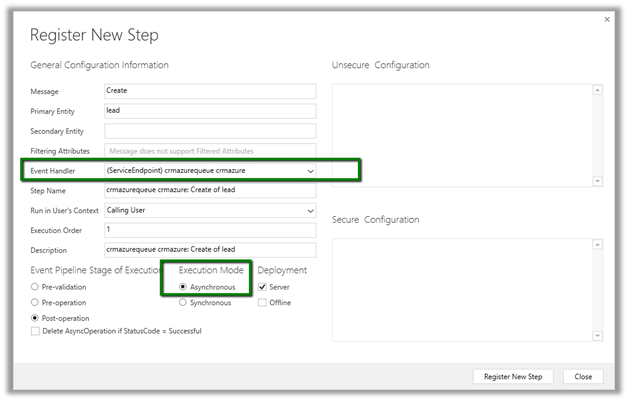Click the empty Secondary Entity field
This screenshot has width=628, height=401.
[209, 131]
